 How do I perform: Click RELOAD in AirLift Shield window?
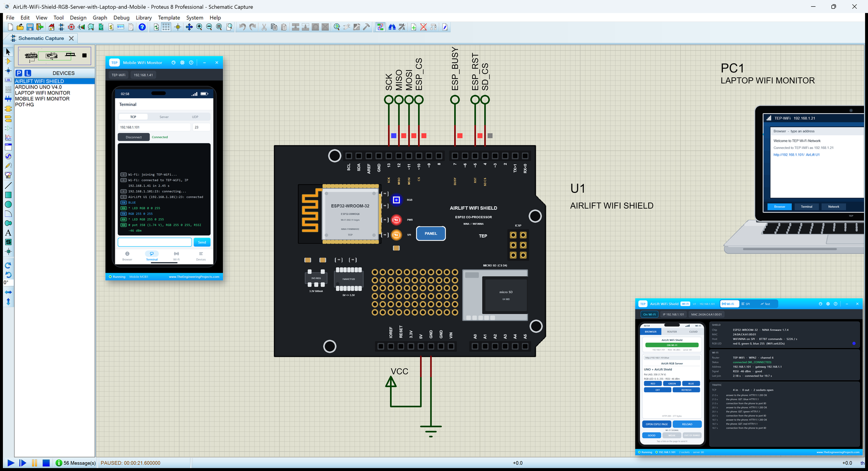click(687, 424)
